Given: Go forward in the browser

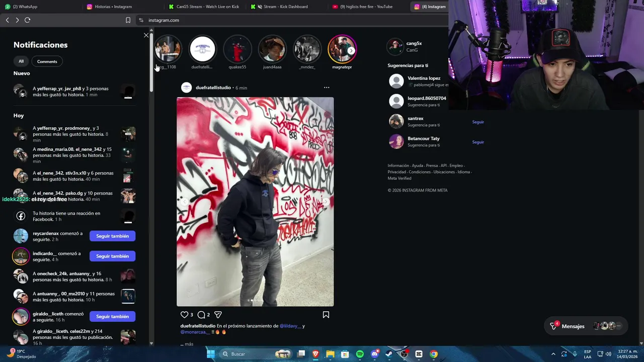Looking at the screenshot, I should [17, 20].
